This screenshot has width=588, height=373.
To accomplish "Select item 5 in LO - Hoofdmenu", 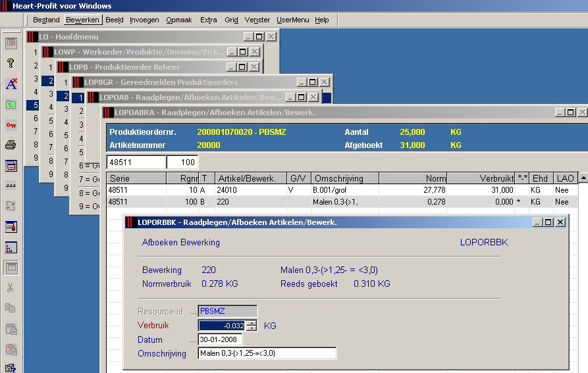I will click(x=33, y=105).
